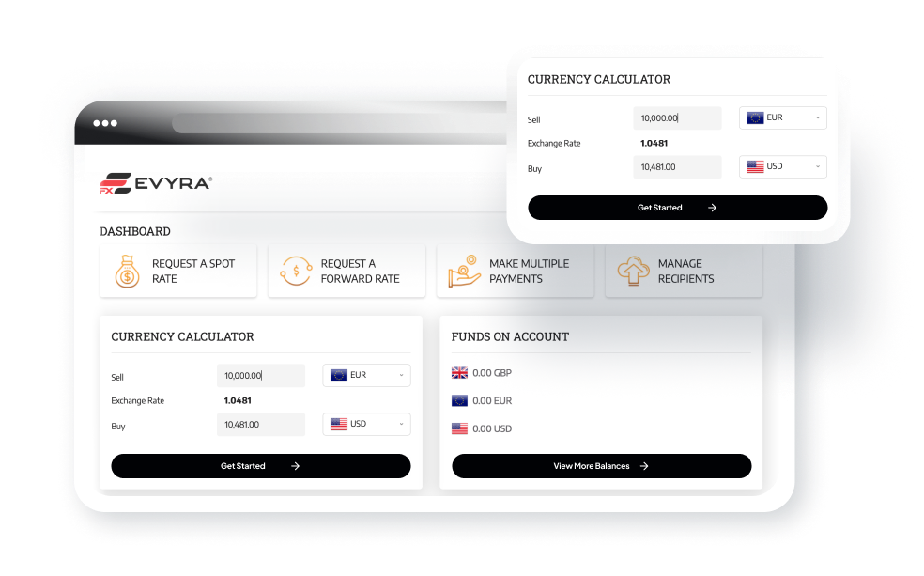Click the hand with coins payments icon
This screenshot has height=576, width=924.
tap(464, 272)
